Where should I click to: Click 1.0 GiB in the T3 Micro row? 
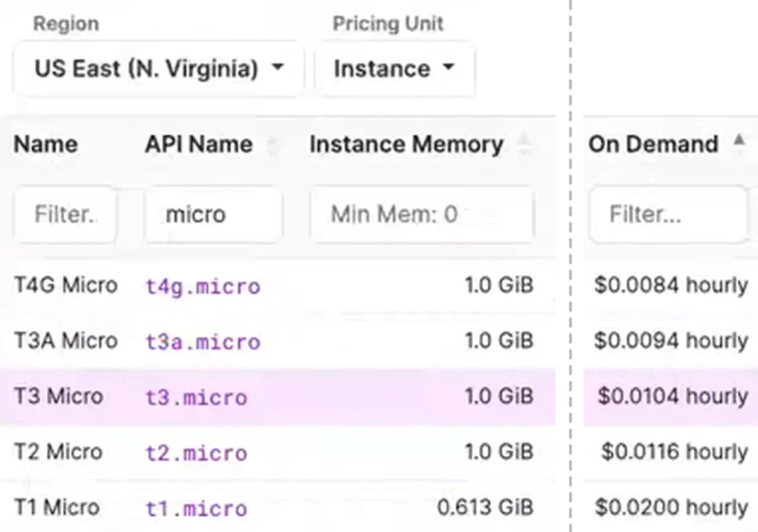coord(499,397)
